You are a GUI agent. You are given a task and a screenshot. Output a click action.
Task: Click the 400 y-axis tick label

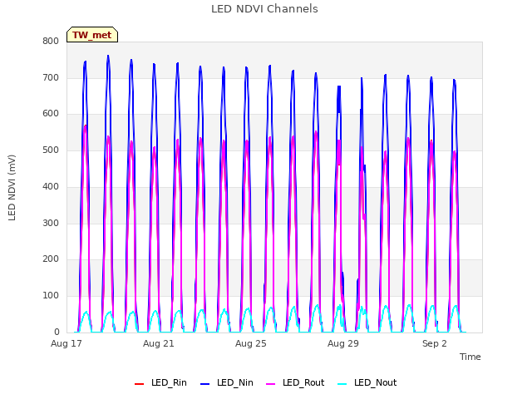(51, 186)
